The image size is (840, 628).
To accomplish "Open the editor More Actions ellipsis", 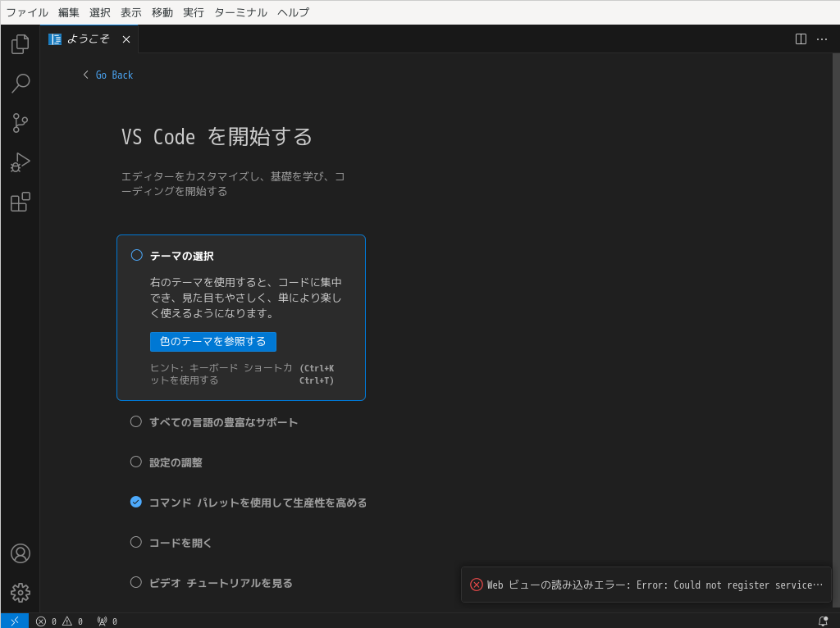I will point(822,39).
